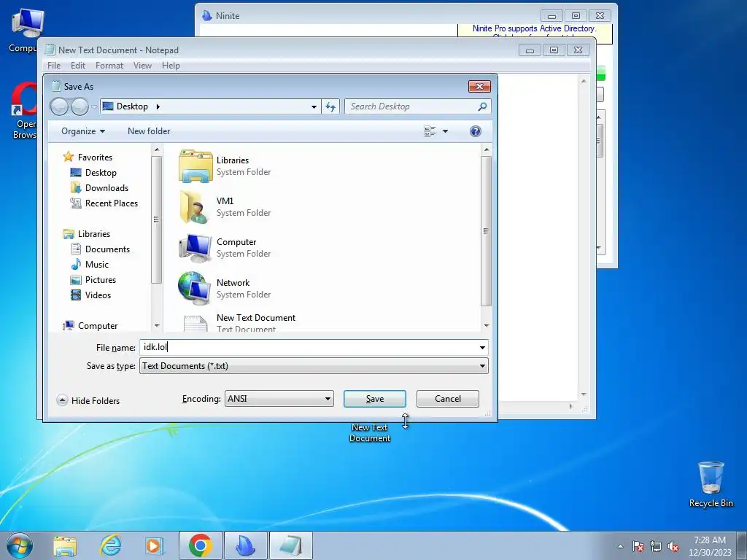Click the Cancel button
Viewport: 747px width, 560px height.
click(x=447, y=399)
